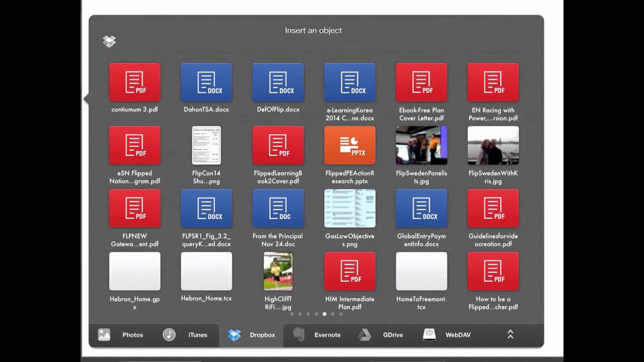Click the Dropbox logo in the header
The width and height of the screenshot is (644, 362).
tap(109, 41)
